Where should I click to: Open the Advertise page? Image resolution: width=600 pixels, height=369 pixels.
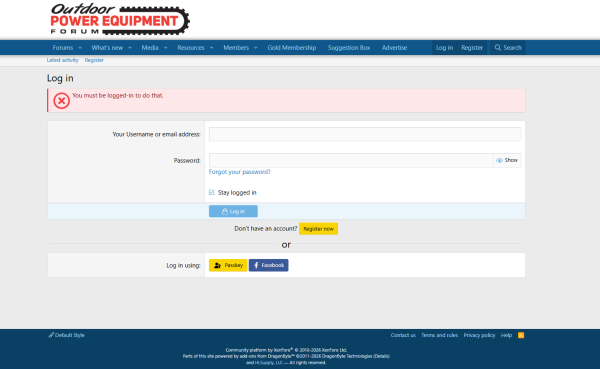click(x=395, y=48)
